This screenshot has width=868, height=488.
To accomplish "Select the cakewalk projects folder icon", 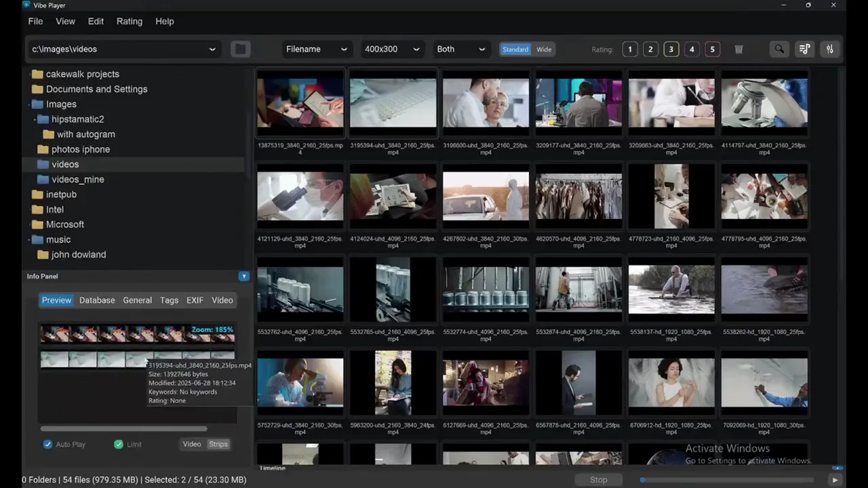I will coord(37,75).
